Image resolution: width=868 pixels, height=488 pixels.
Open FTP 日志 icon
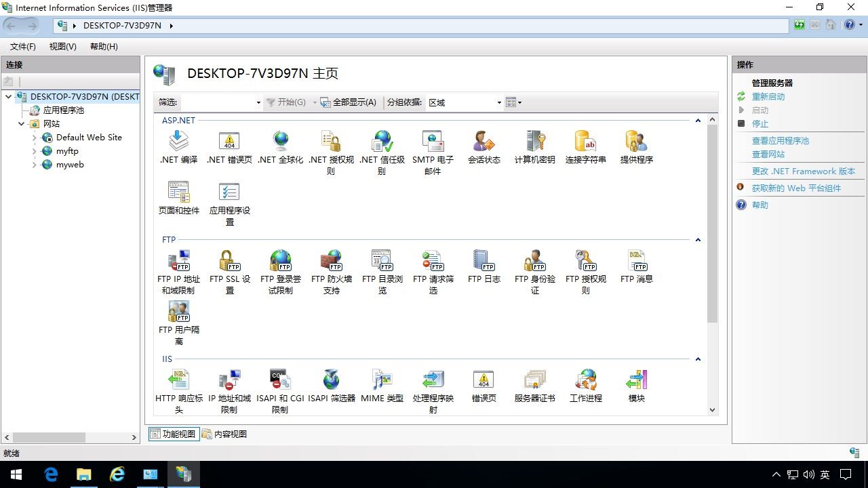484,266
